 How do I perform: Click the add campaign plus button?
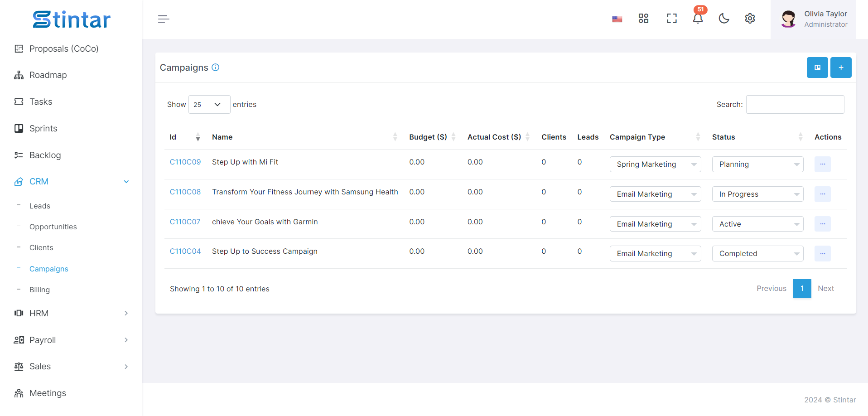[x=841, y=68]
